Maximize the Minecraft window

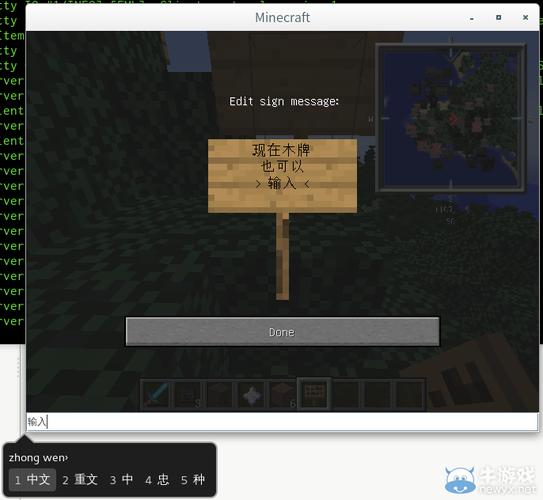498,17
